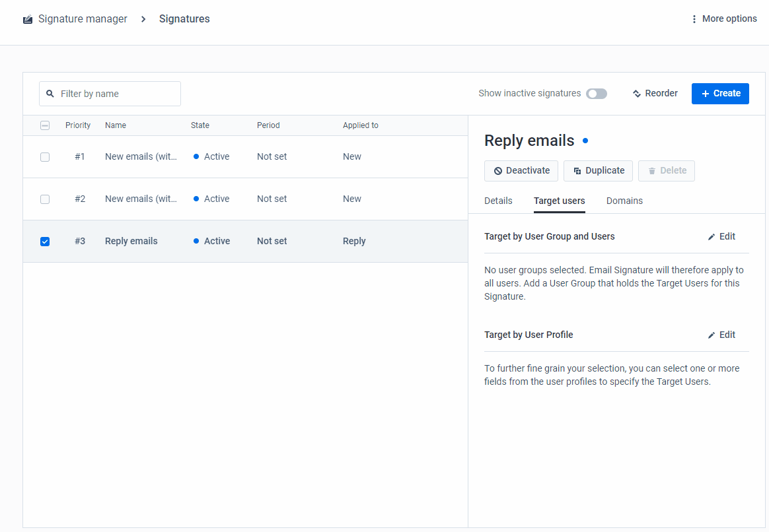Click the magnifier icon in the filter field
The height and width of the screenshot is (532, 769).
pos(50,93)
